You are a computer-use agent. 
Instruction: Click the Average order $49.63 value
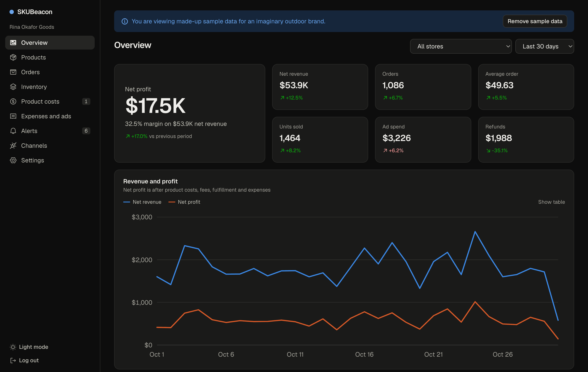[499, 85]
